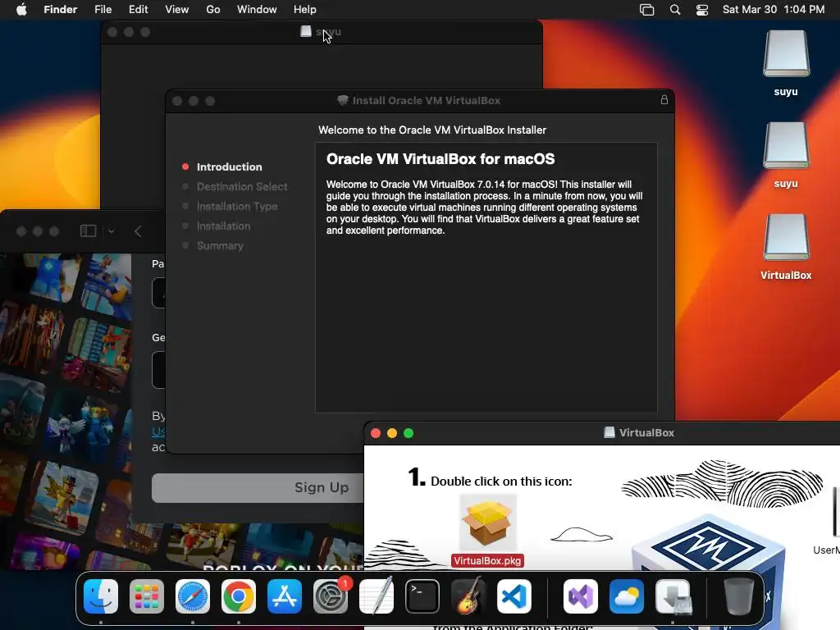Open the Weather app in the Dock

[627, 596]
